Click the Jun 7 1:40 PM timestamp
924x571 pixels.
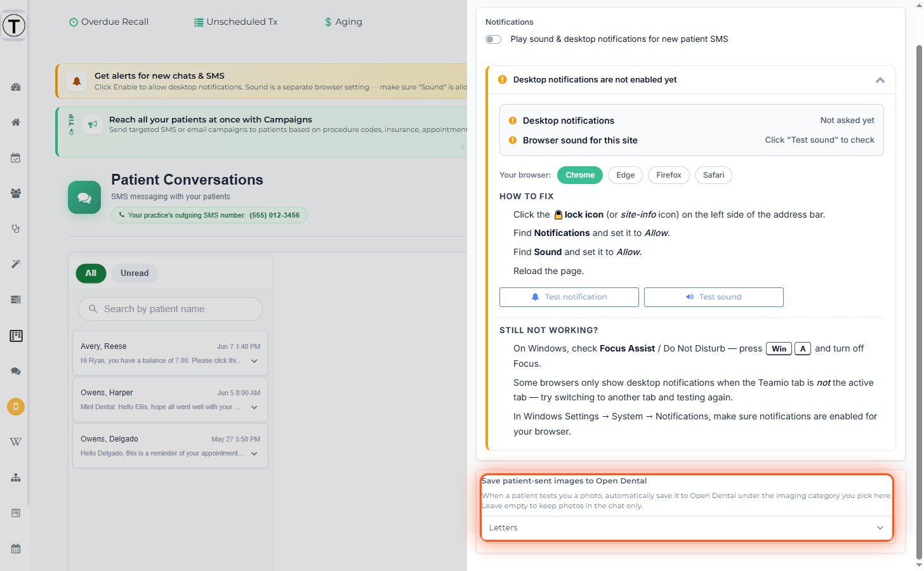pos(239,346)
